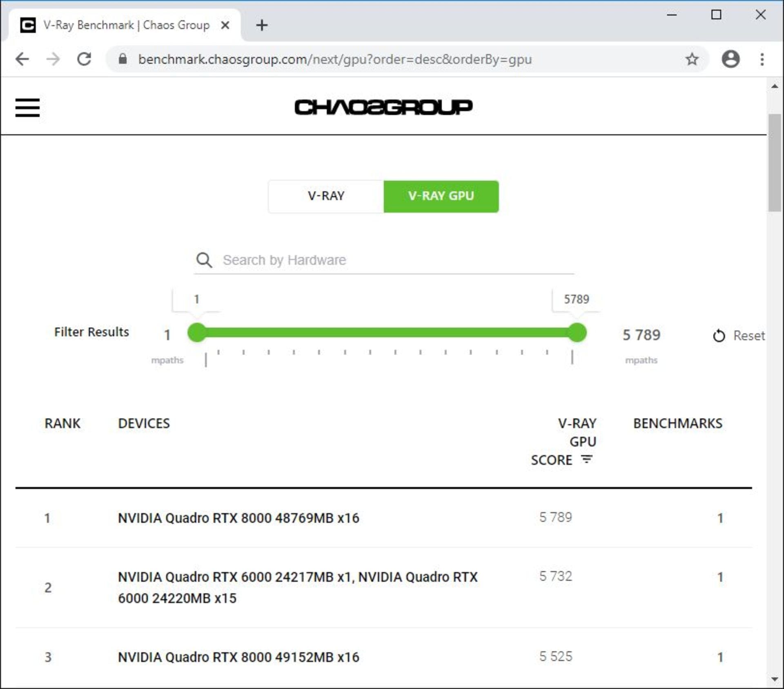Click the address bar URL
The width and height of the screenshot is (784, 689).
pos(335,60)
